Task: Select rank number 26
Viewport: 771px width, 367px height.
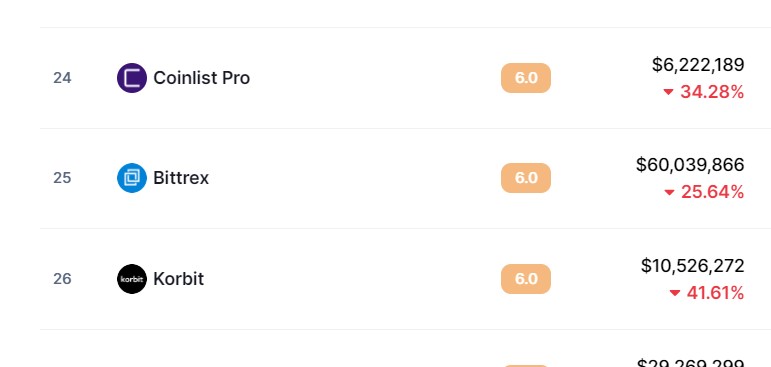Action: coord(62,279)
